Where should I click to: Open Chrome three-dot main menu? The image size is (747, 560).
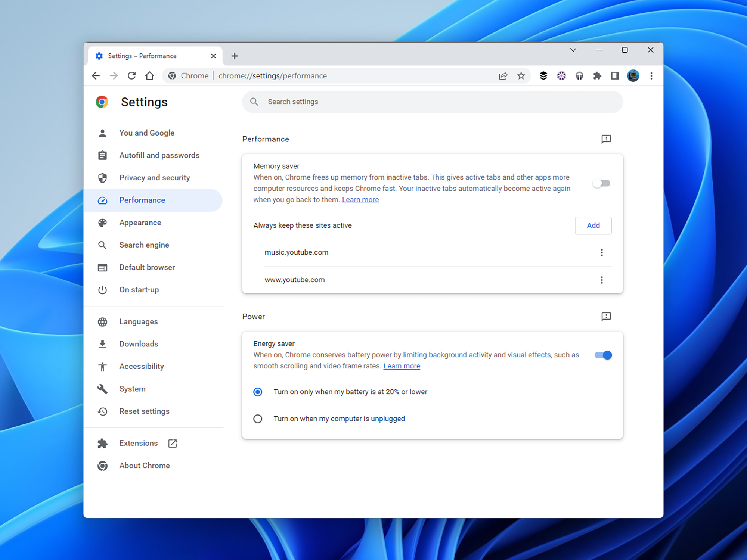651,76
